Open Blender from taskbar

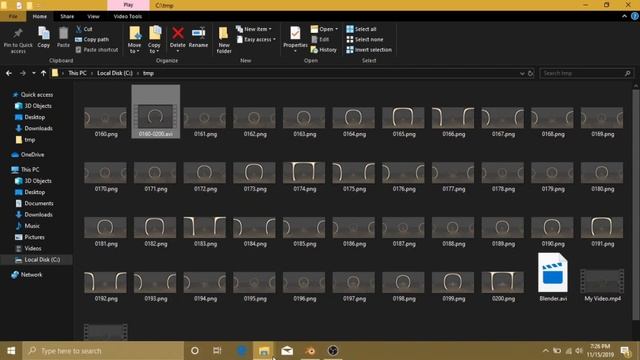(310, 351)
